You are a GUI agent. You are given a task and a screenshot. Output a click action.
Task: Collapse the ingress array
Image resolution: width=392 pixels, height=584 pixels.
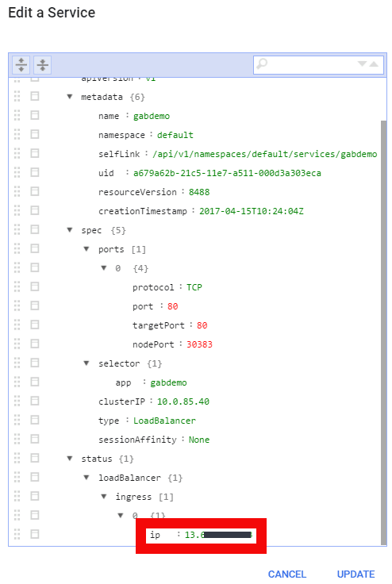(x=104, y=496)
